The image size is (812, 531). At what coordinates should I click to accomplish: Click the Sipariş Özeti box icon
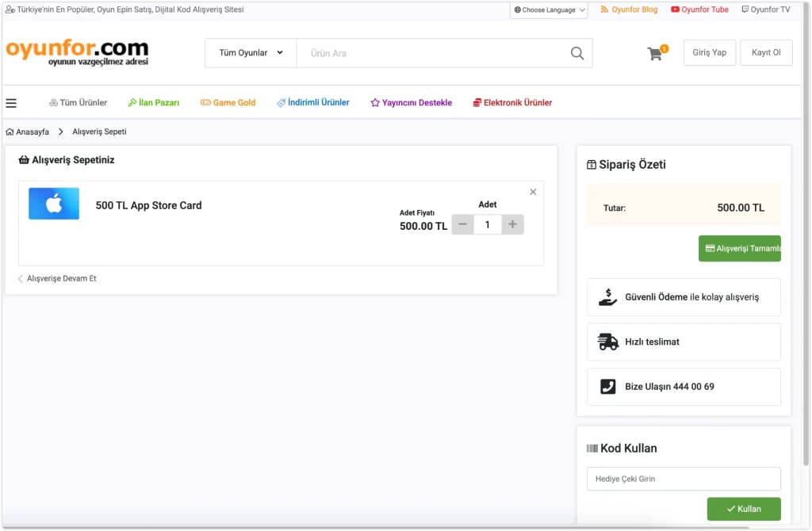click(x=592, y=165)
